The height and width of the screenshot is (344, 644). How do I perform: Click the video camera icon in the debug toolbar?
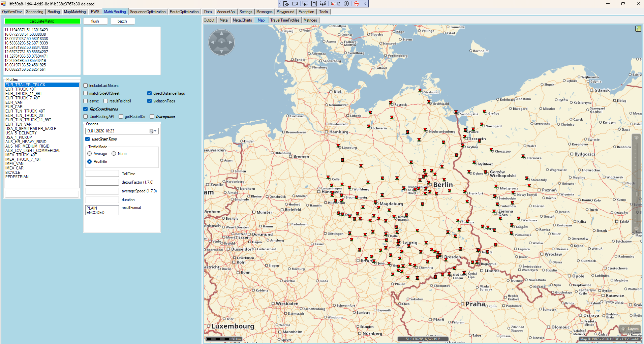295,4
